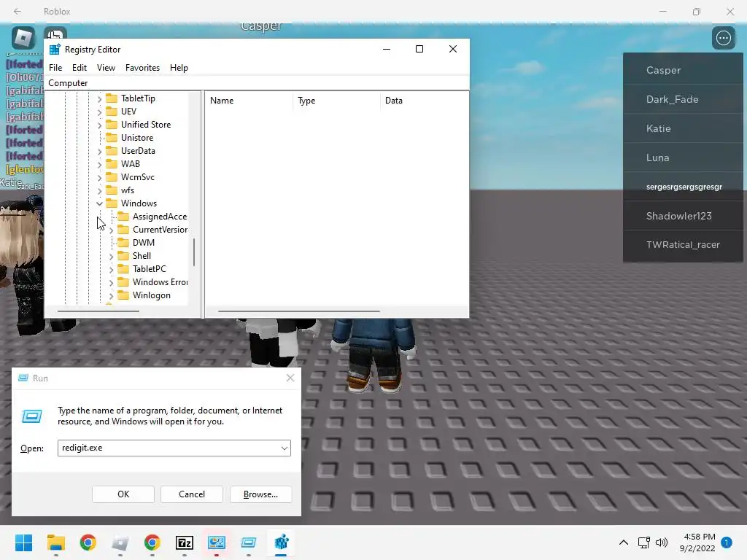Open the notification badge
This screenshot has width=747, height=560.
[727, 542]
